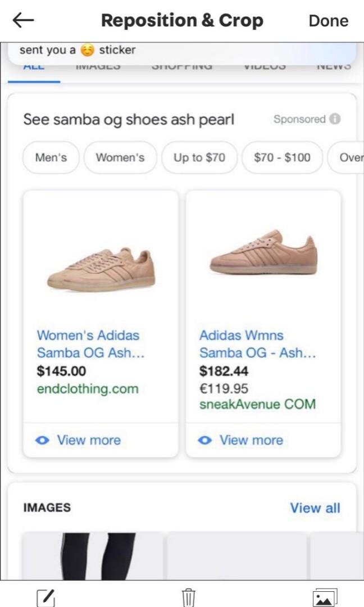The width and height of the screenshot is (364, 607).
Task: Tap the eye icon under endclothing.com
Action: click(x=42, y=440)
